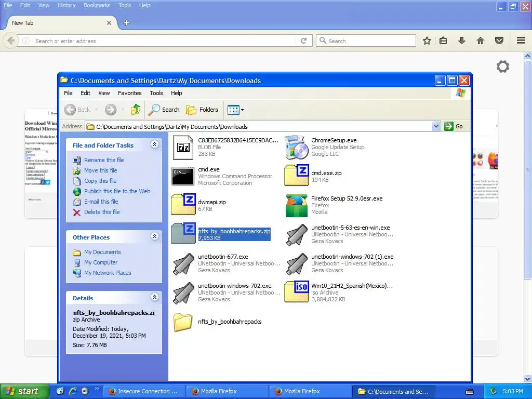The image size is (532, 399).
Task: Select the C83EB6725832B6415EC9DAC BLOB file icon
Action: click(183, 147)
